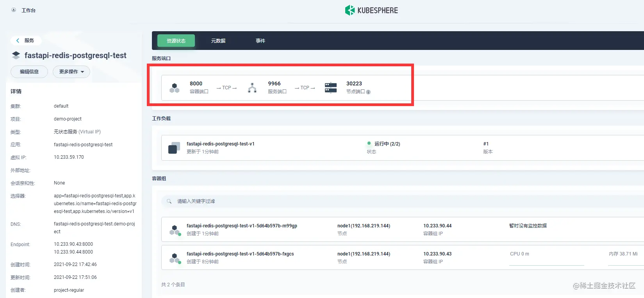The image size is (644, 298).
Task: Open workload fastapi-redis-postgresql-test-v1 link
Action: 221,144
